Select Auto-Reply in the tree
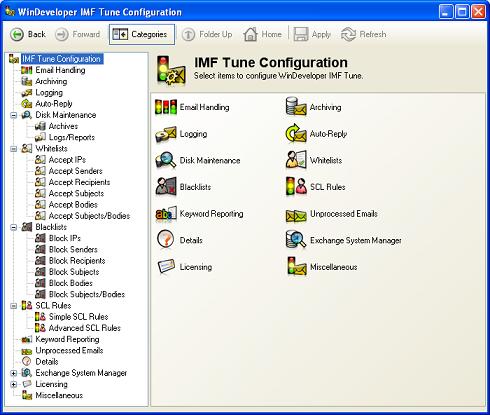Screen dimensions: 490x415 (x=54, y=104)
